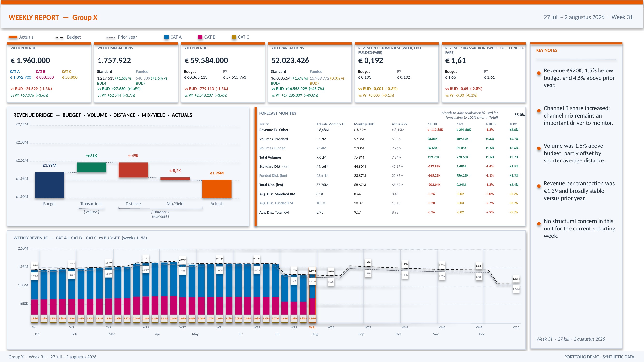Screen dimensions: 644x362
Task: Click Week Transactions value 1.757.922
Action: point(114,61)
